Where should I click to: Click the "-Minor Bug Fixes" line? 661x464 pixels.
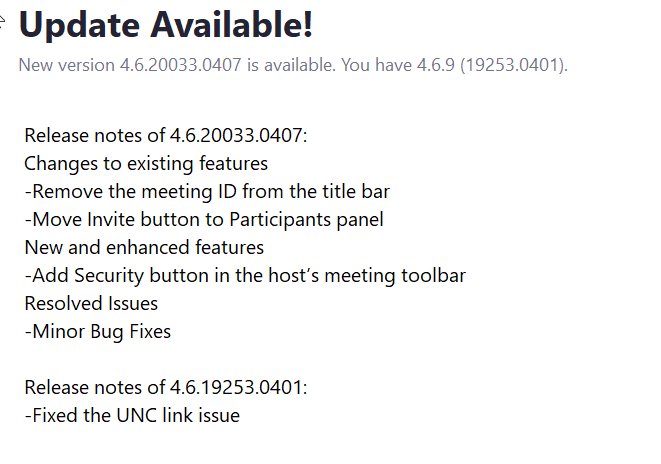(x=98, y=332)
